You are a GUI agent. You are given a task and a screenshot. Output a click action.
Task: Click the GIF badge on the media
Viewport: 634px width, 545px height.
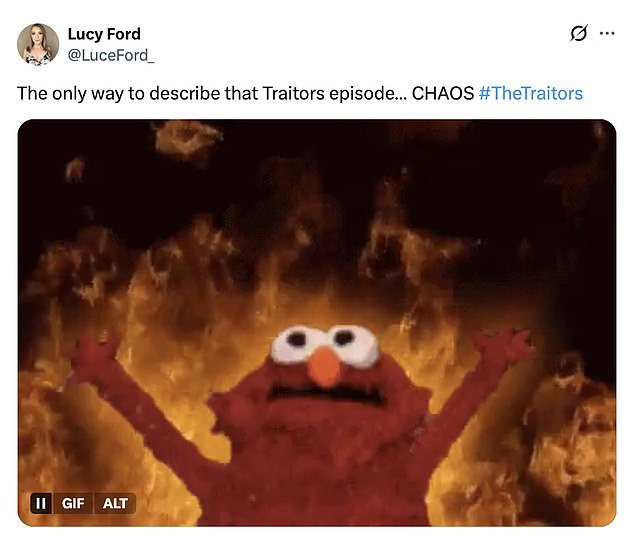[x=73, y=503]
